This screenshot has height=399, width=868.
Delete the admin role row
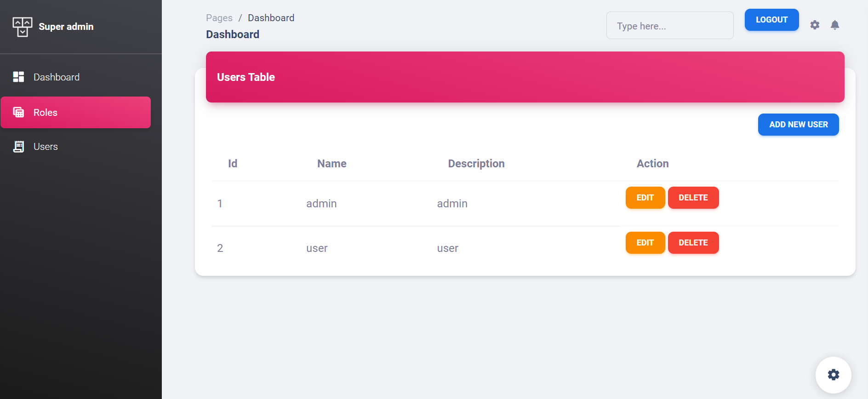(x=693, y=198)
